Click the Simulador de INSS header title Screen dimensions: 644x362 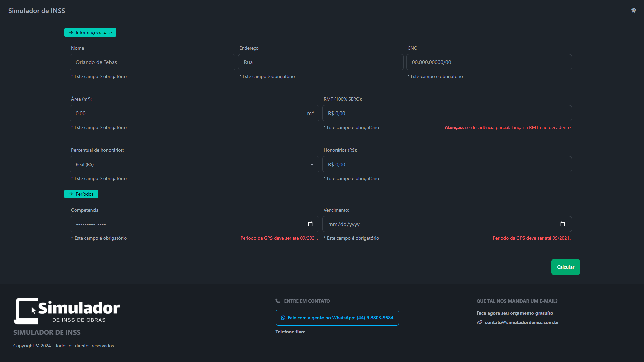(37, 11)
